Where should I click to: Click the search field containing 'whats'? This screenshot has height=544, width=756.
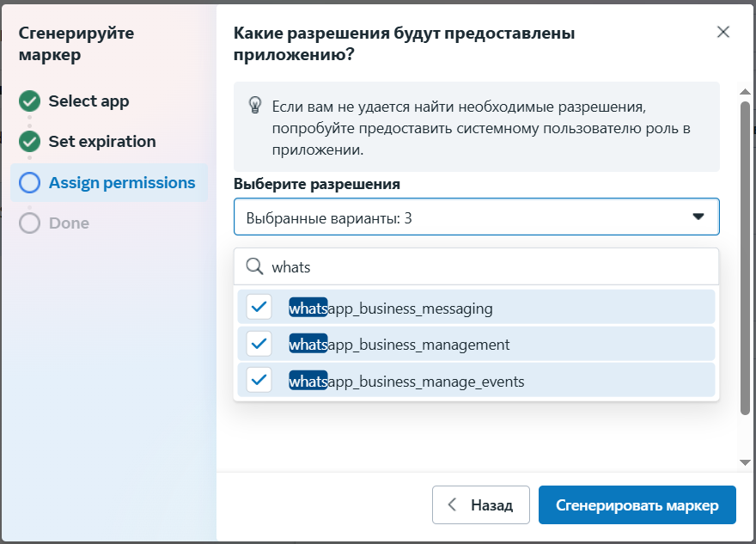coord(476,266)
